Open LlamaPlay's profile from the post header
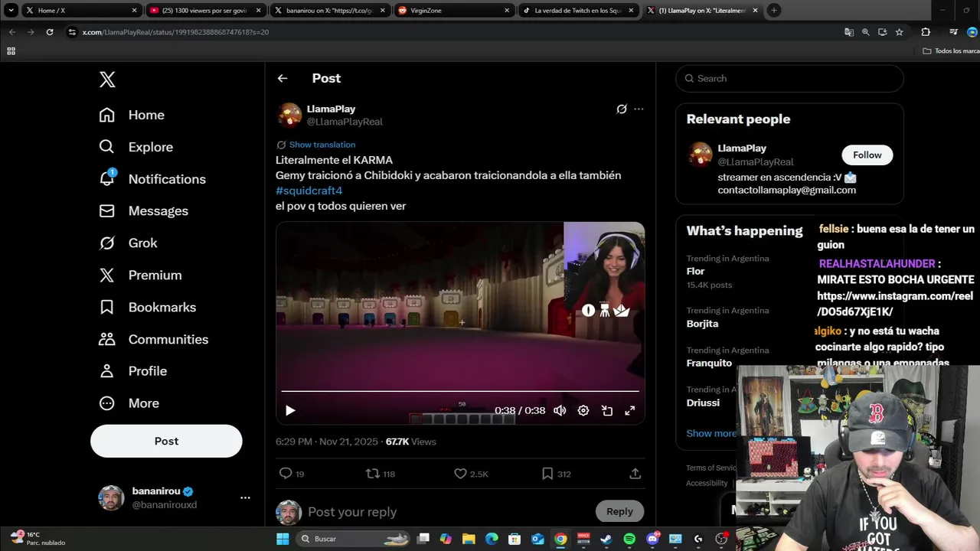The image size is (980, 551). point(331,109)
